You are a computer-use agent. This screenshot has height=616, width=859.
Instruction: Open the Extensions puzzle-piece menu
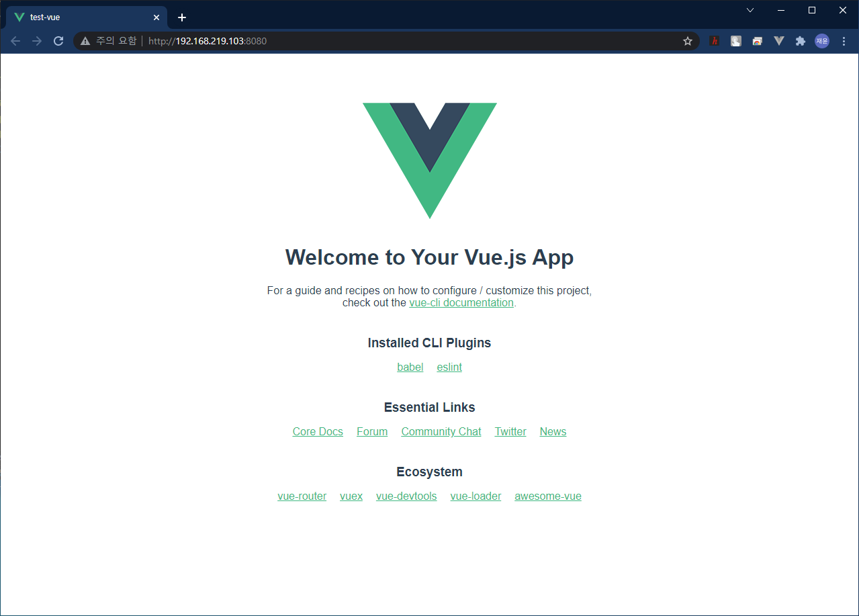click(801, 41)
